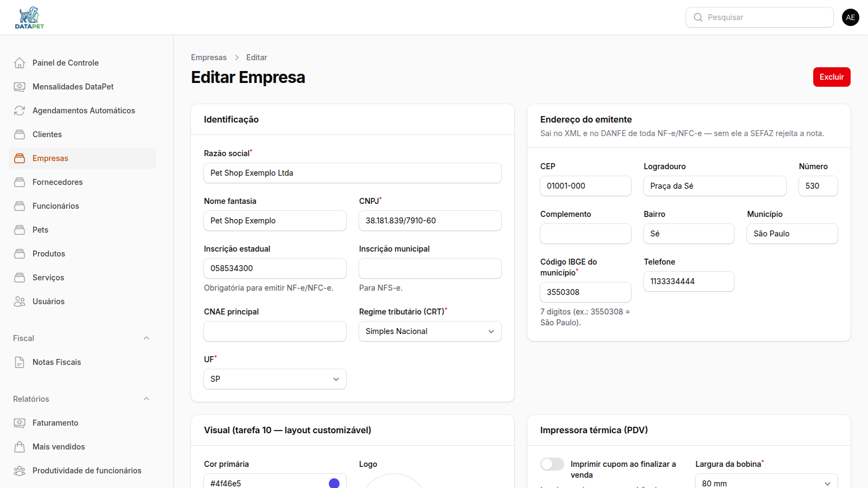Go to Clientes in the sidebar
The height and width of the screenshot is (488, 868).
coord(82,134)
